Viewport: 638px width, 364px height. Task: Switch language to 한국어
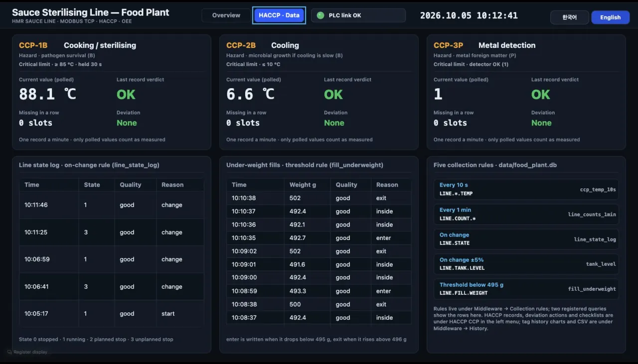pyautogui.click(x=569, y=17)
